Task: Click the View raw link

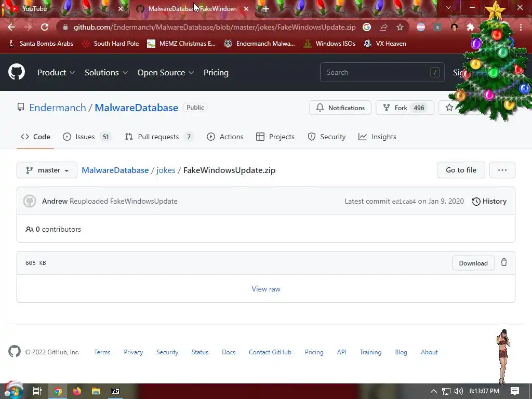Action: click(x=266, y=289)
